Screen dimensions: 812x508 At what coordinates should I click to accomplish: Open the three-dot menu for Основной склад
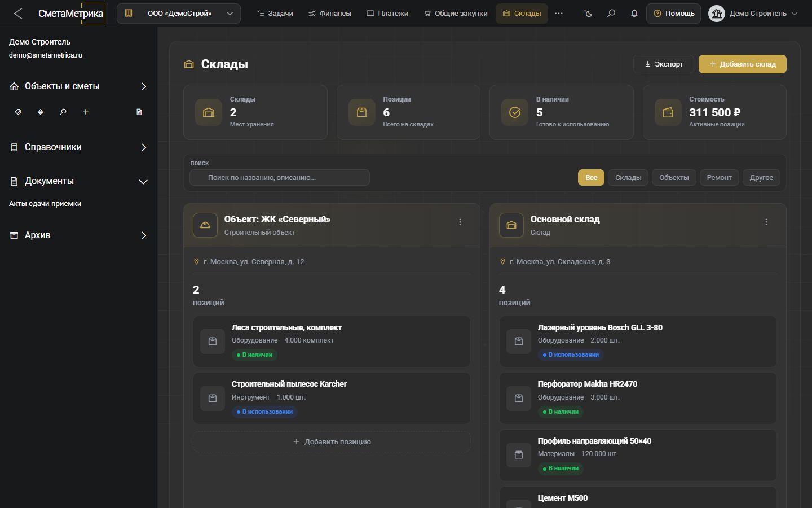[x=766, y=222]
